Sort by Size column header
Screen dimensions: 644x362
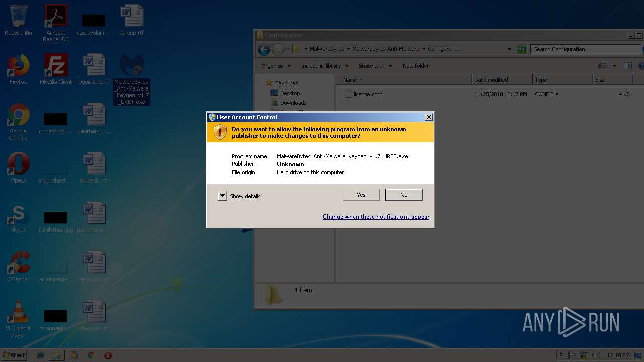tap(613, 80)
